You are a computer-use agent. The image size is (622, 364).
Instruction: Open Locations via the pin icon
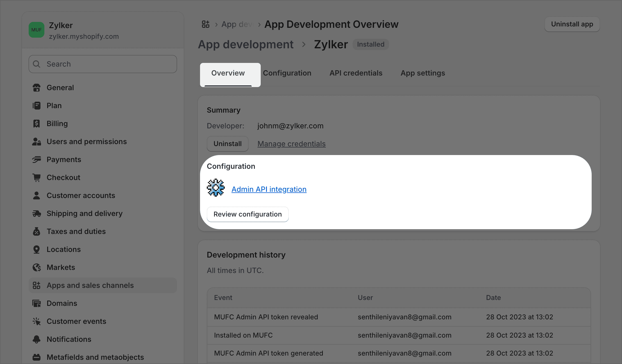37,249
